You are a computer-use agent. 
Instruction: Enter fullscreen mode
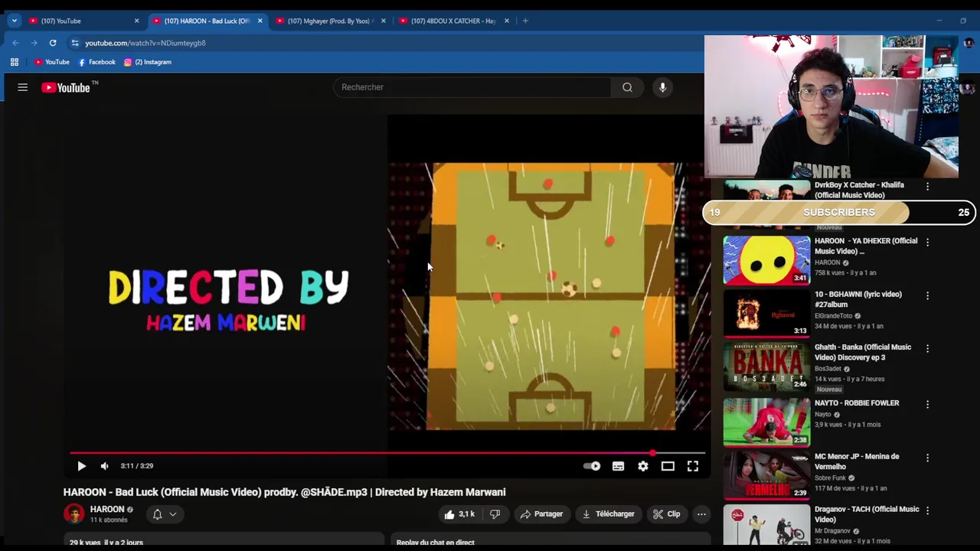pyautogui.click(x=693, y=466)
